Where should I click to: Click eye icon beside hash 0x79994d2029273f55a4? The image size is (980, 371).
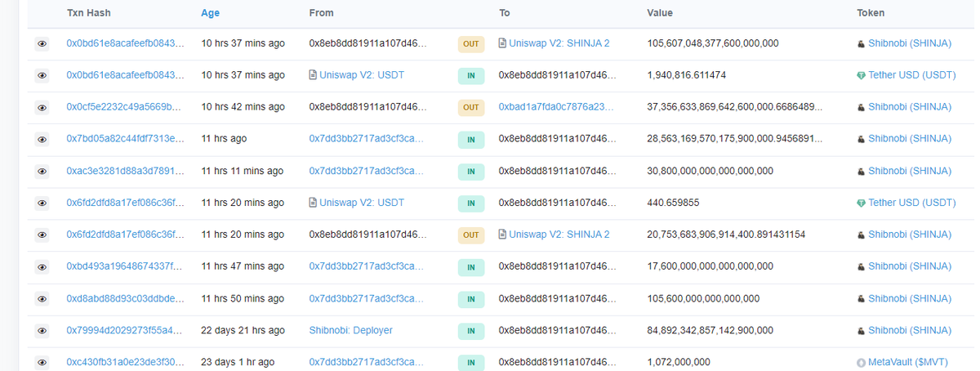[42, 330]
